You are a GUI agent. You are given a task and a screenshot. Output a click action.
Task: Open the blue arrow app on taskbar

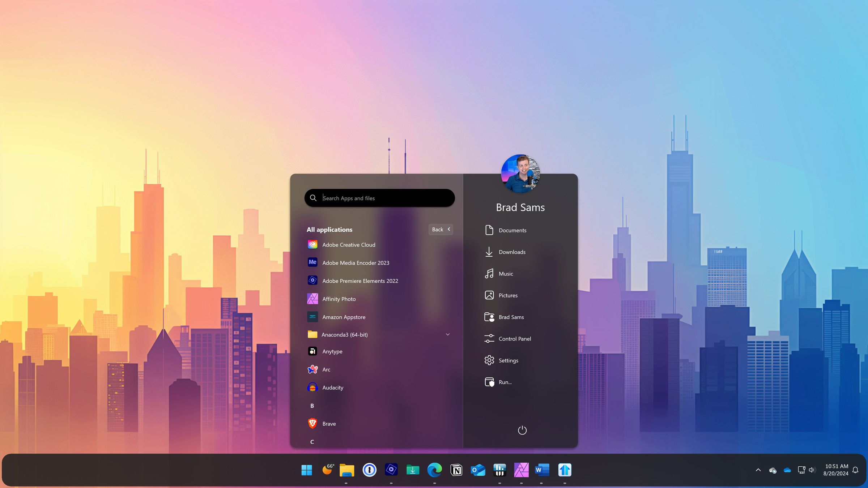[565, 470]
